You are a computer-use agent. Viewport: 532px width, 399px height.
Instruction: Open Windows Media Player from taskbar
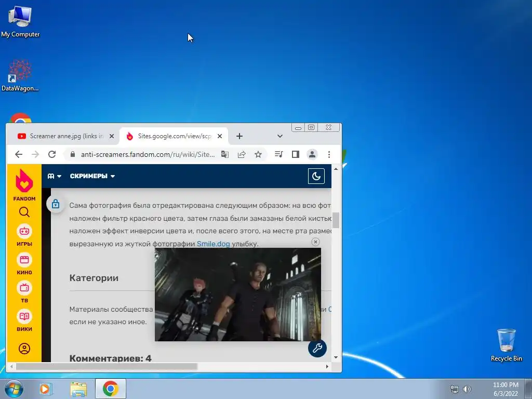(46, 389)
